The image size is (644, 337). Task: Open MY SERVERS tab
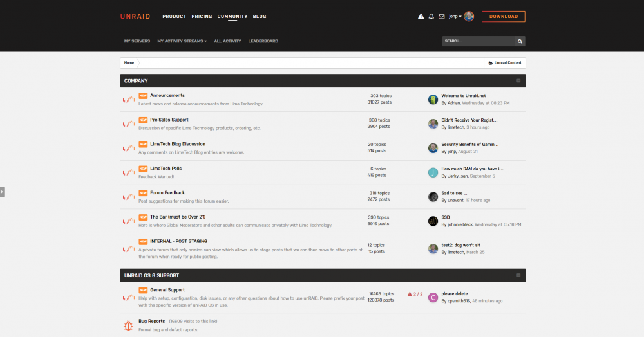tap(137, 41)
